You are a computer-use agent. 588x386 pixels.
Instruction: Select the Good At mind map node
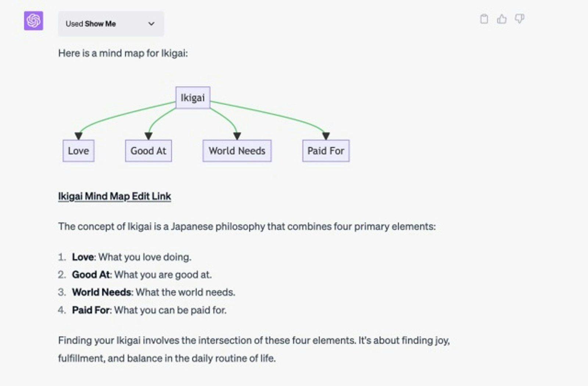[148, 150]
